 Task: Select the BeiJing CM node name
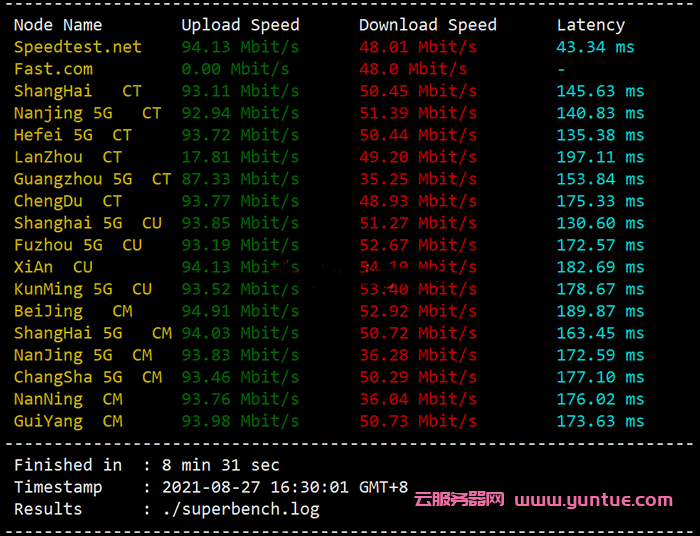point(73,311)
